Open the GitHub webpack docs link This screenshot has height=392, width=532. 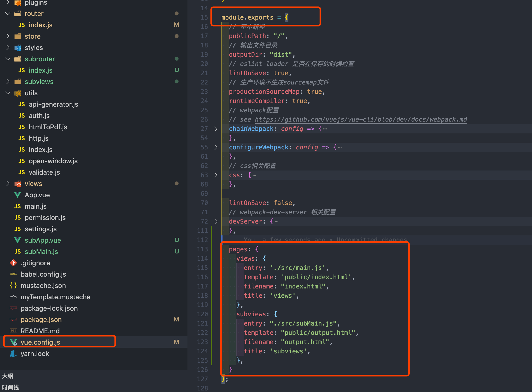(x=361, y=119)
